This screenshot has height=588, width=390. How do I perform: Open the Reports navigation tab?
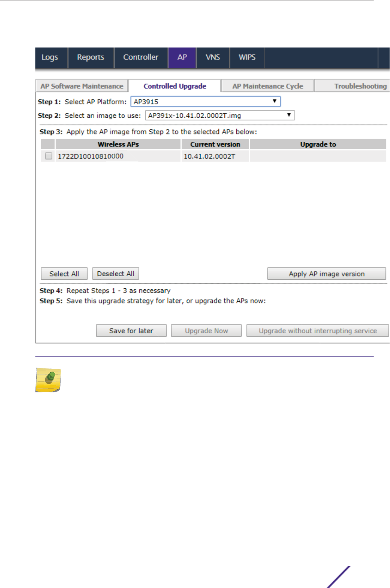[x=91, y=57]
